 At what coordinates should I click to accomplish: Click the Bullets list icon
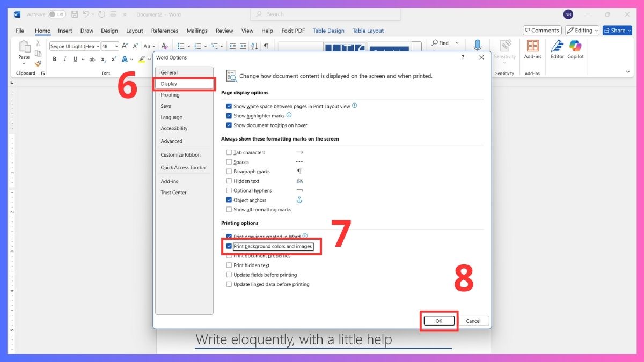click(x=181, y=46)
